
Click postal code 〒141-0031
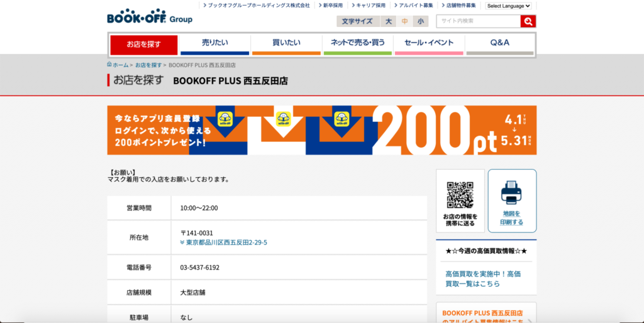pos(196,233)
